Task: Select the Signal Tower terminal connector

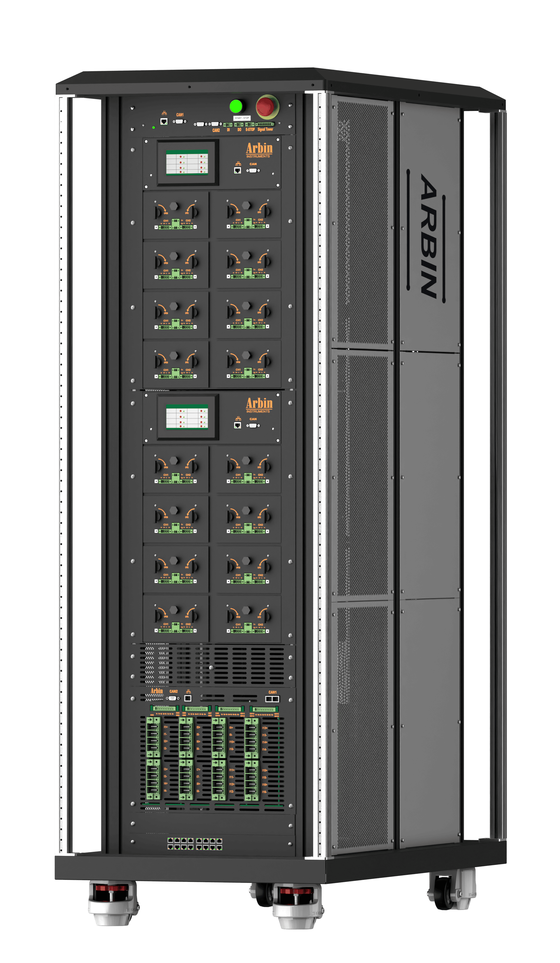Action: tap(265, 124)
